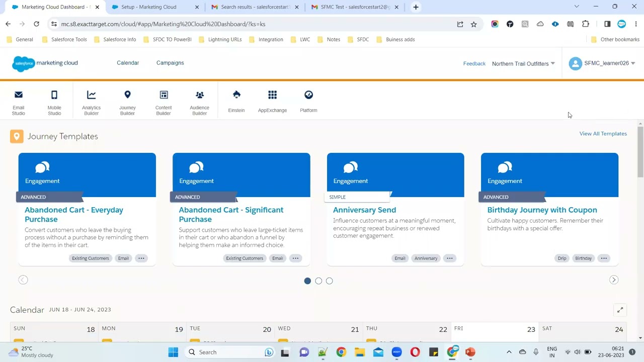Open the Windows Start menu

click(x=173, y=352)
